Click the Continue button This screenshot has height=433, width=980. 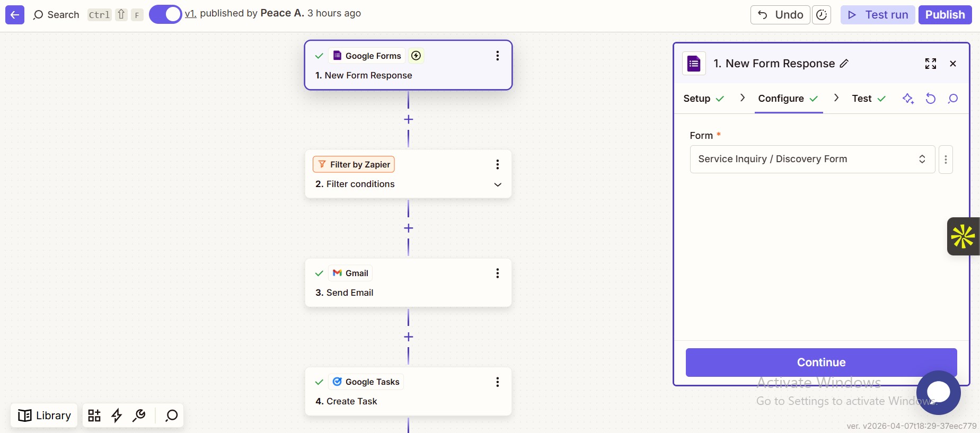click(x=821, y=363)
